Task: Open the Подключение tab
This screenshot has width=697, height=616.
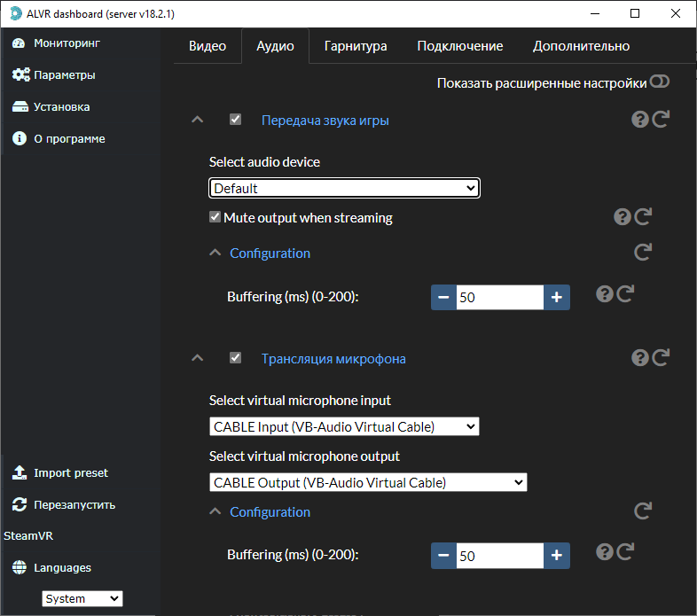Action: [460, 46]
